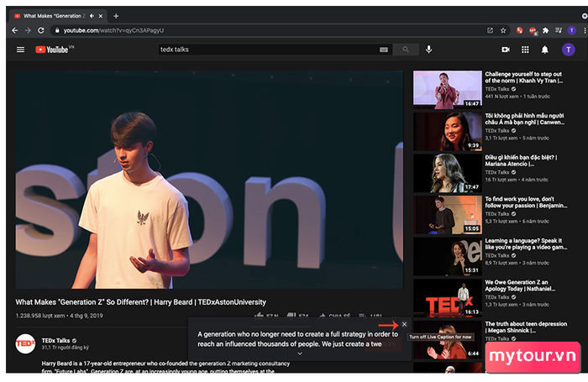Open the 17:47 Mariana Atencio thumbnail

click(x=448, y=173)
